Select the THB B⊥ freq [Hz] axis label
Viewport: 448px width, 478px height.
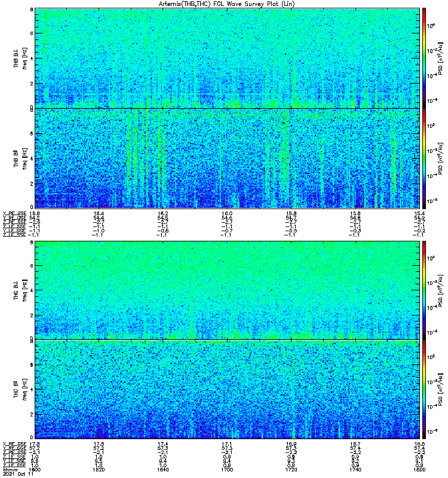click(x=20, y=58)
